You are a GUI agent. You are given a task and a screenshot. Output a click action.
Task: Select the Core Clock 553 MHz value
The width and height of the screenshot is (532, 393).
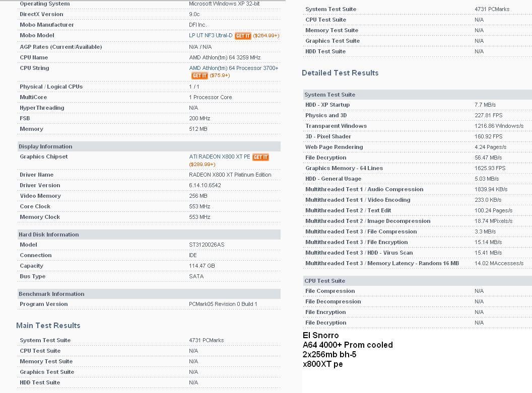point(199,206)
